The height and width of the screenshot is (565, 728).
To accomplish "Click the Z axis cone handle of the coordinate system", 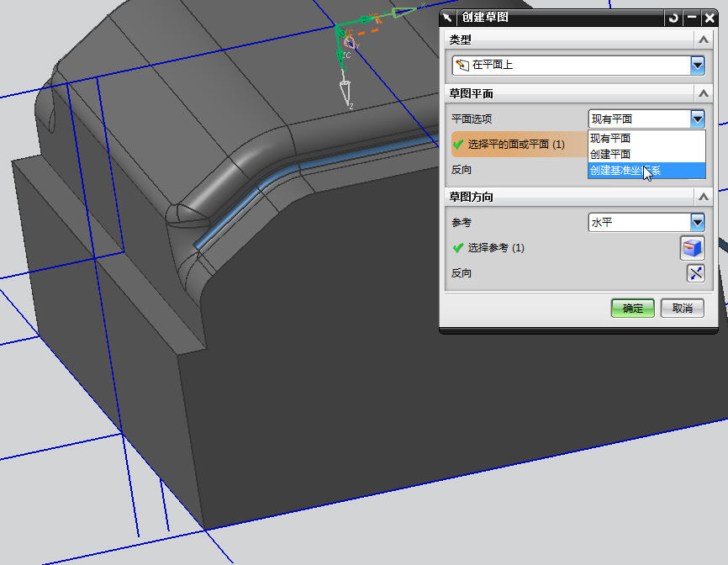I will (346, 92).
